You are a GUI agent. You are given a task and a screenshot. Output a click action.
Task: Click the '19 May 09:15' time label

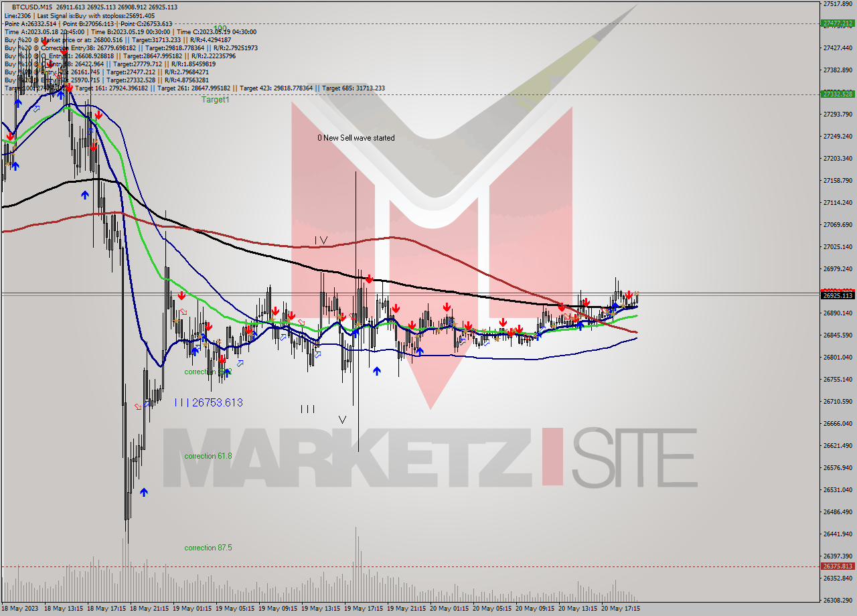pos(279,609)
